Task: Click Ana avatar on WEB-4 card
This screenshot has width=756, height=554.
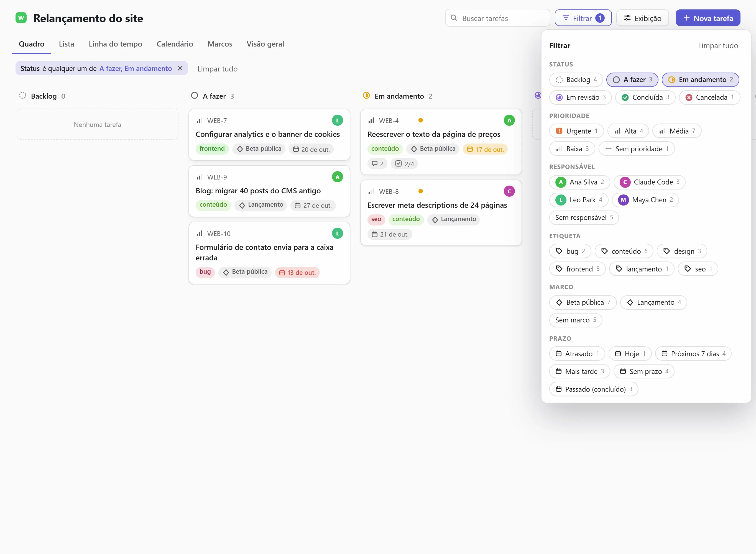Action: (x=509, y=120)
